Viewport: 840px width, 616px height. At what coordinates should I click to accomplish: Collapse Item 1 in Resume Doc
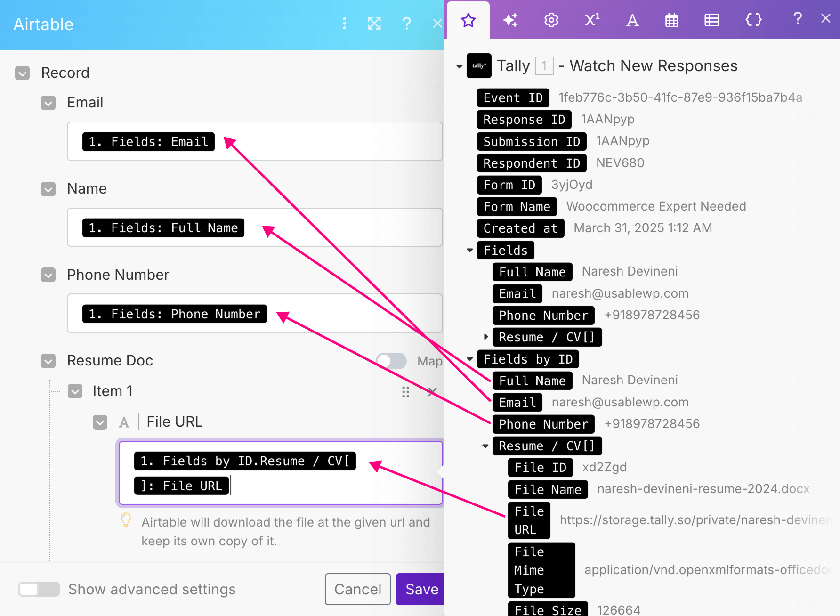[75, 391]
